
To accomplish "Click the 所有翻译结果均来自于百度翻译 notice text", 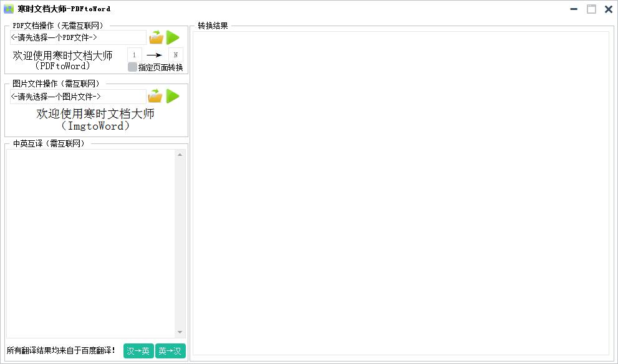I will tap(61, 350).
